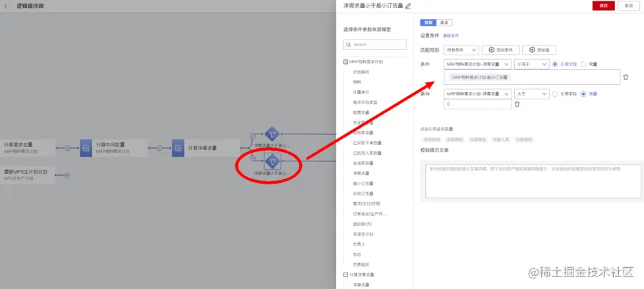
Task: Select 常量 radio for the first condition
Action: click(583, 64)
